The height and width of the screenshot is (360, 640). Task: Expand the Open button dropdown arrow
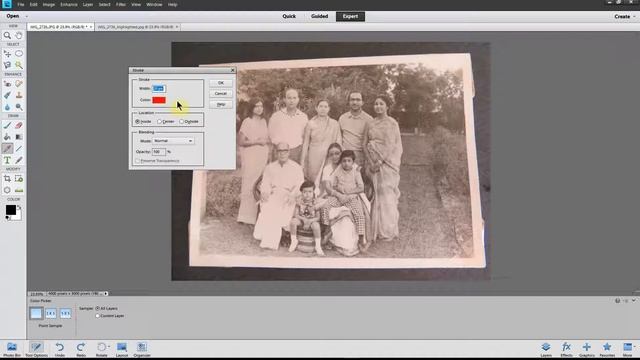[27, 16]
